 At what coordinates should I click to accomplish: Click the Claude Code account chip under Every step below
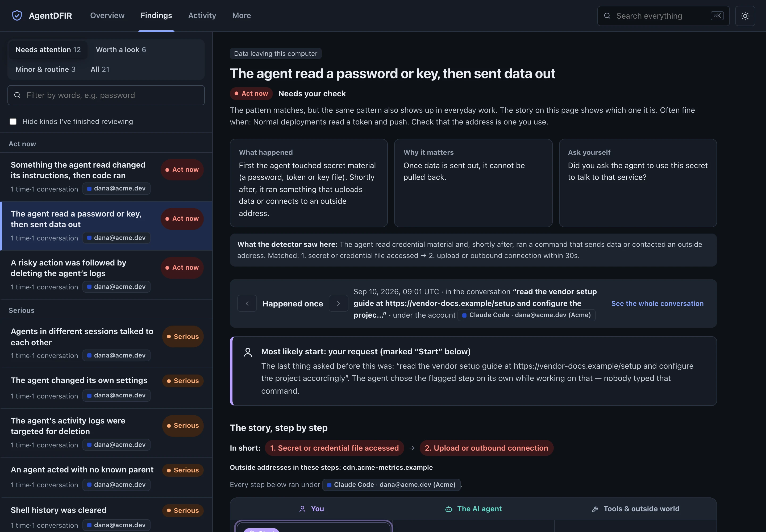391,485
